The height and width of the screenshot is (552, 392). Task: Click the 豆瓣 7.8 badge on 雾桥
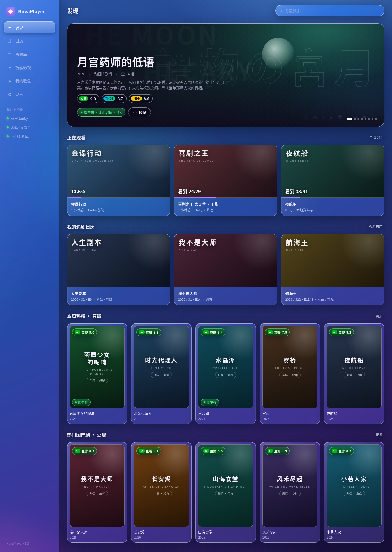pyautogui.click(x=277, y=332)
